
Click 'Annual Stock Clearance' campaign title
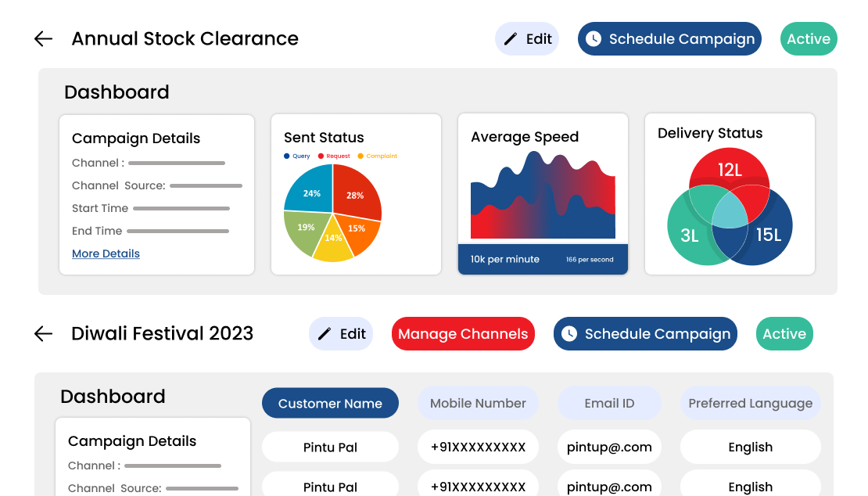[x=185, y=39]
